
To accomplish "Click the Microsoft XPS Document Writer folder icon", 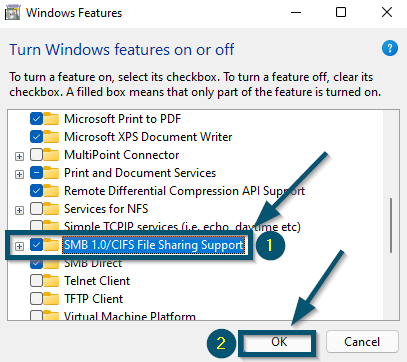I will (51, 137).
